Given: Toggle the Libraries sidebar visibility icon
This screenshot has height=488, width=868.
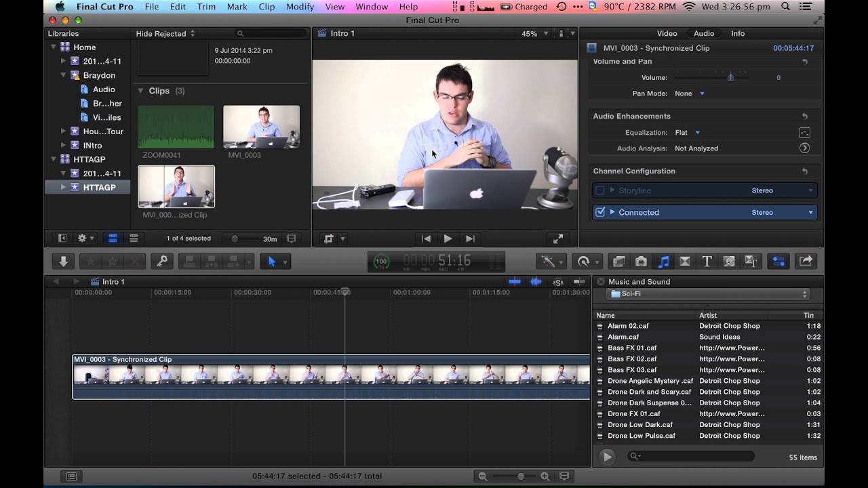Looking at the screenshot, I should 62,239.
